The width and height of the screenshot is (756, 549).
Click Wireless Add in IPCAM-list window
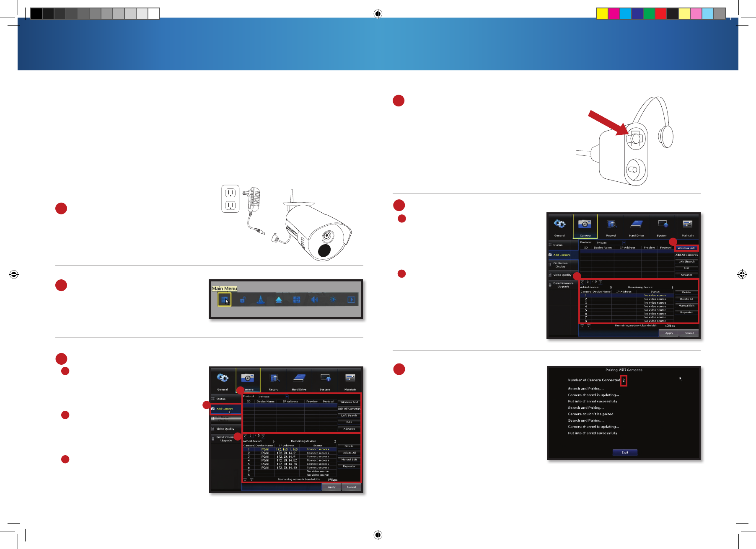(x=349, y=402)
